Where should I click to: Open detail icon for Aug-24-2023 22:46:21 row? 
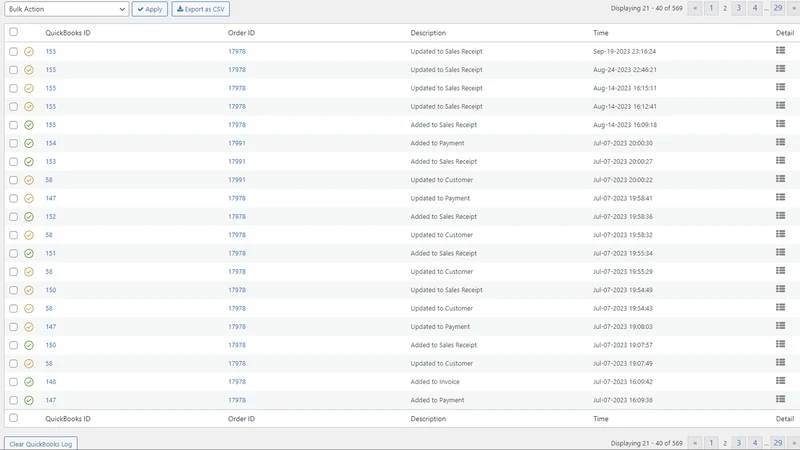pyautogui.click(x=780, y=68)
